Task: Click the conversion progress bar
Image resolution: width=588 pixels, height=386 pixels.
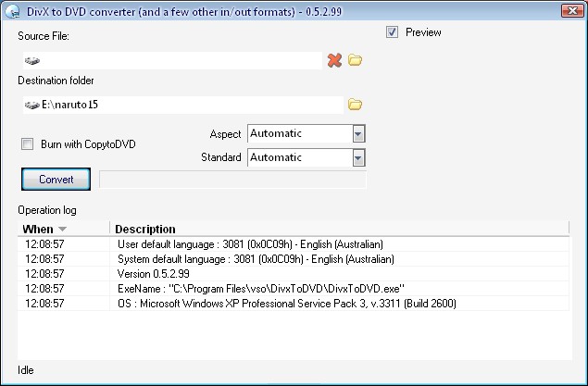Action: click(x=232, y=180)
